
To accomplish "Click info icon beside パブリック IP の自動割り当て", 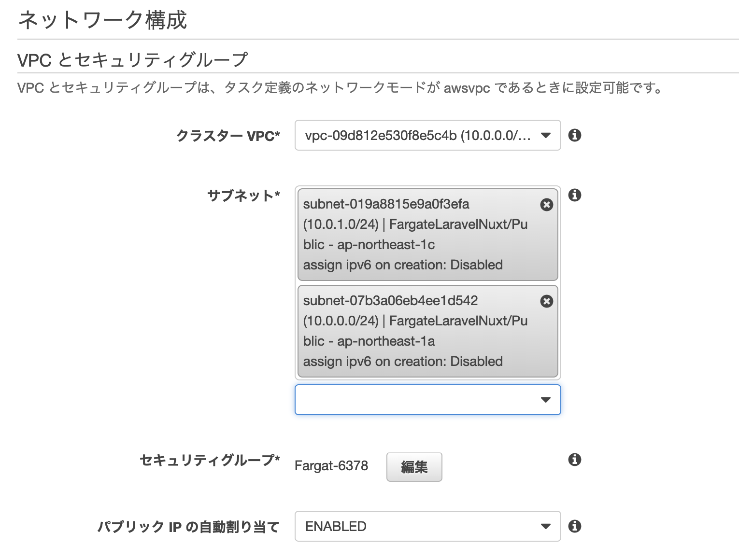I will coord(574,526).
